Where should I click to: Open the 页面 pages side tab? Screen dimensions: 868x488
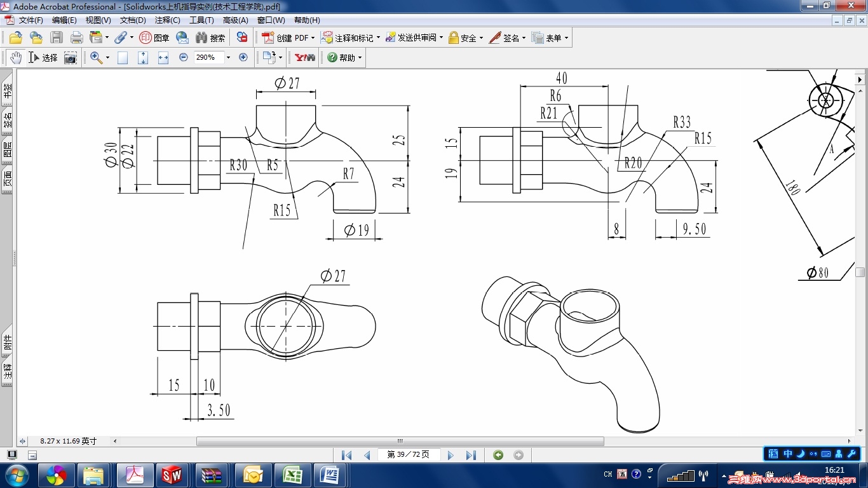point(8,179)
